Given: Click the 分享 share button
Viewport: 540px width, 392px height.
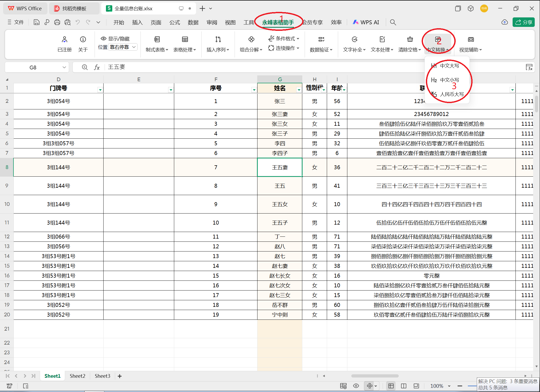Looking at the screenshot, I should (x=523, y=22).
